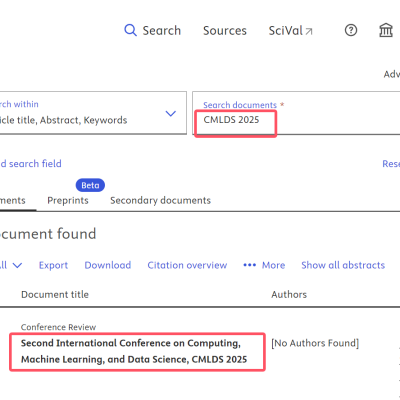
Task: Select the Conference Review label
Action: click(x=58, y=327)
